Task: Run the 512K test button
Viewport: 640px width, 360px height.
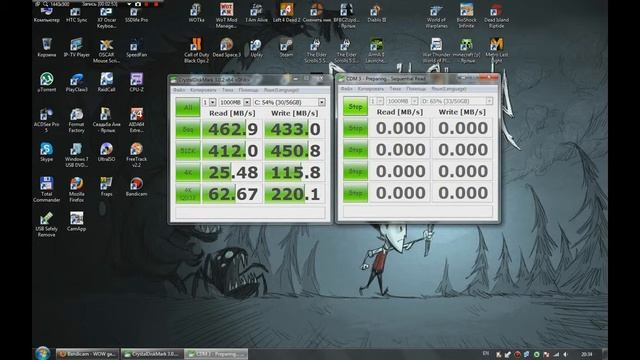Action: coord(188,151)
